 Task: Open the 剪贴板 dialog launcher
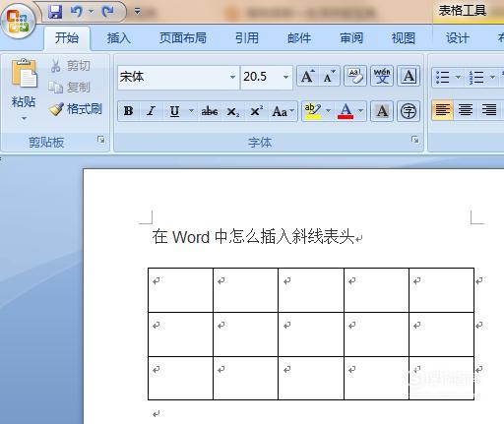pos(101,140)
